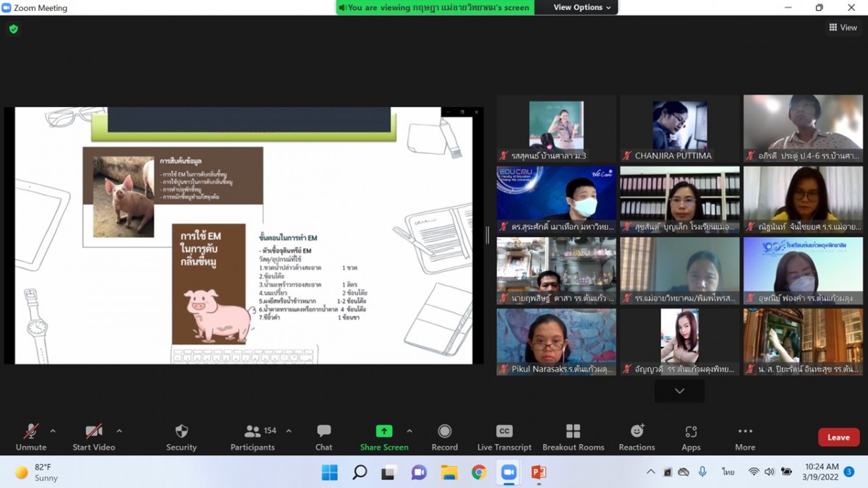Image resolution: width=868 pixels, height=488 pixels.
Task: Open the Chat panel
Action: tap(323, 437)
